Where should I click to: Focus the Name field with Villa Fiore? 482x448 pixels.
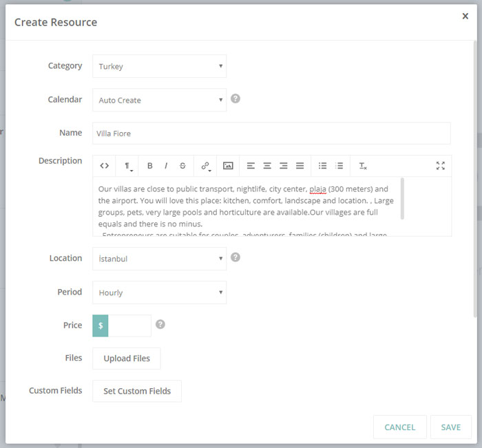click(x=271, y=134)
